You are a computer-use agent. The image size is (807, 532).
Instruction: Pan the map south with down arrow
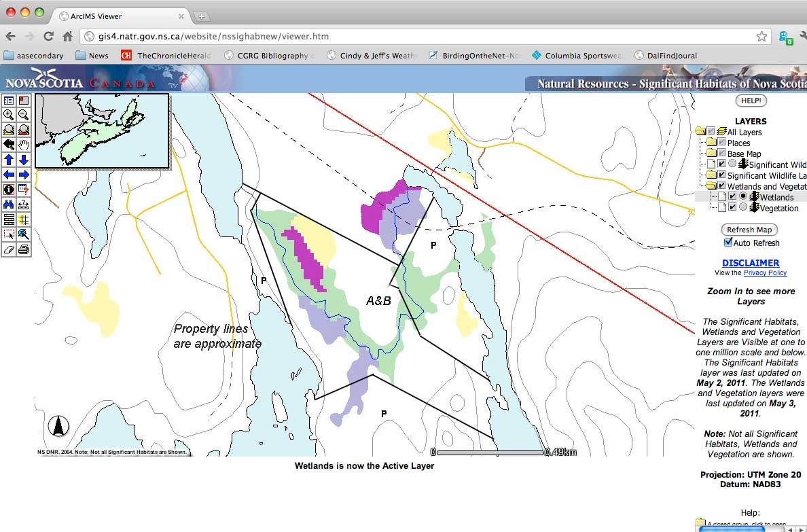(x=24, y=160)
